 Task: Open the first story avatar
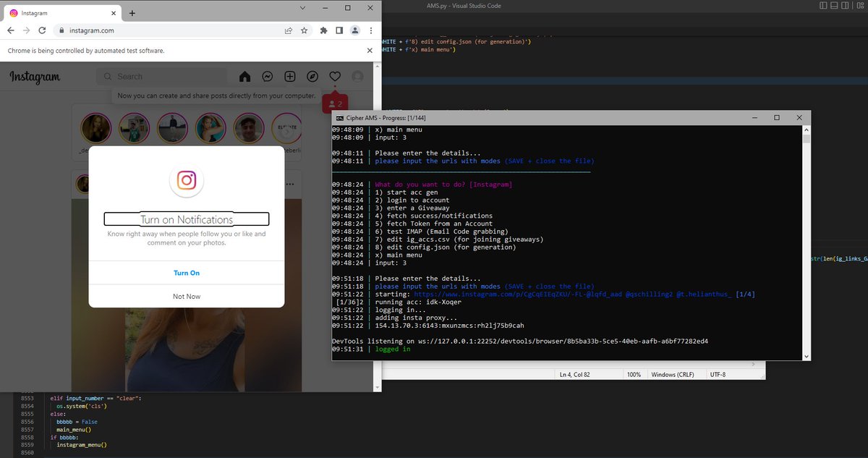click(x=95, y=130)
